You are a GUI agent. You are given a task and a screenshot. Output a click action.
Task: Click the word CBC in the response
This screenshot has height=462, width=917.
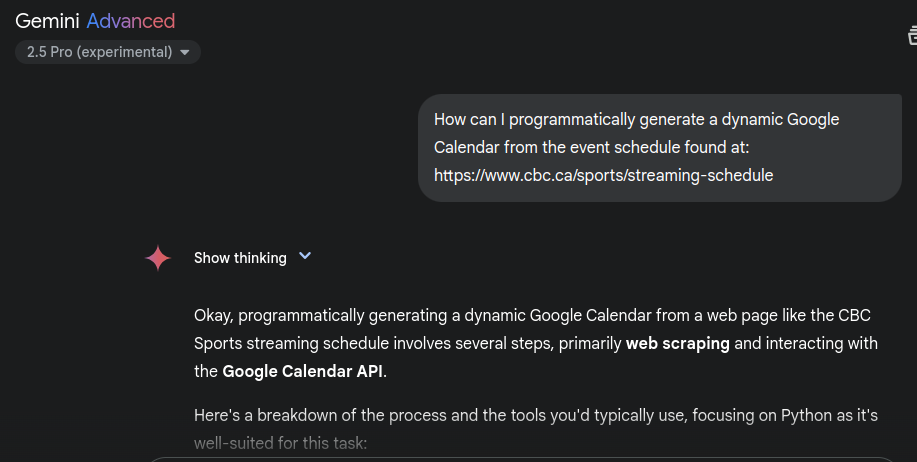pyautogui.click(x=854, y=315)
